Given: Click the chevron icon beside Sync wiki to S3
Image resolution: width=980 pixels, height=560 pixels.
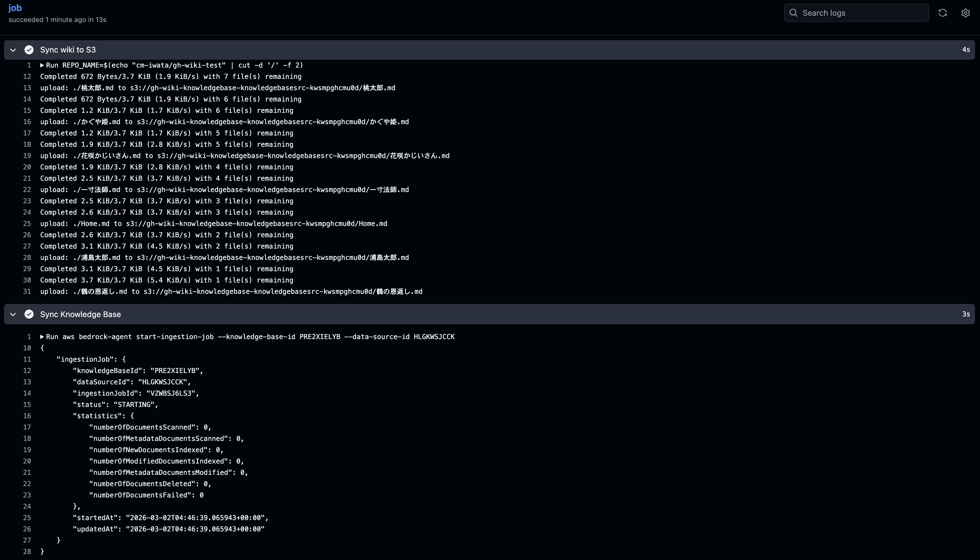Looking at the screenshot, I should [x=13, y=50].
